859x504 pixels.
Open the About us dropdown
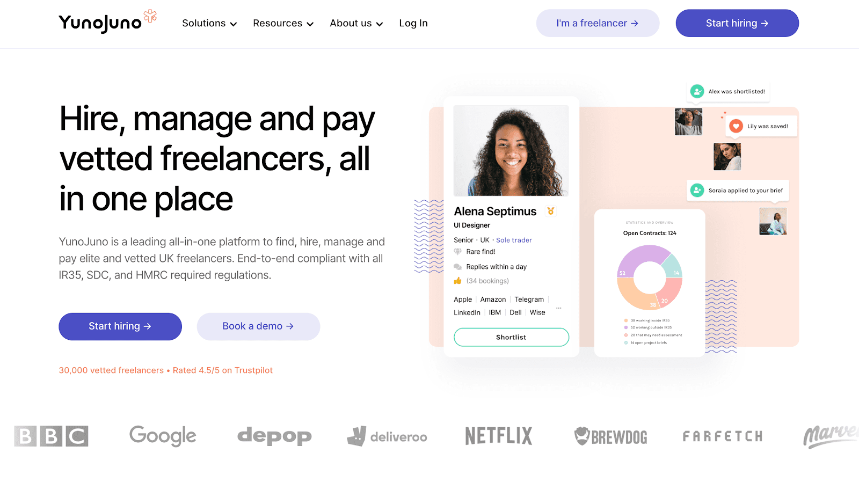click(x=356, y=23)
